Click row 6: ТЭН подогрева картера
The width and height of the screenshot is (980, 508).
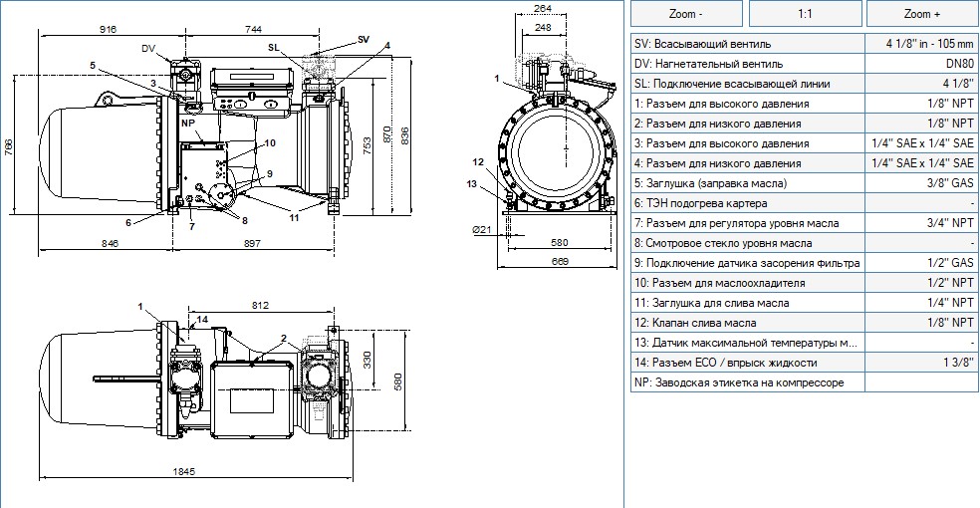(x=804, y=203)
